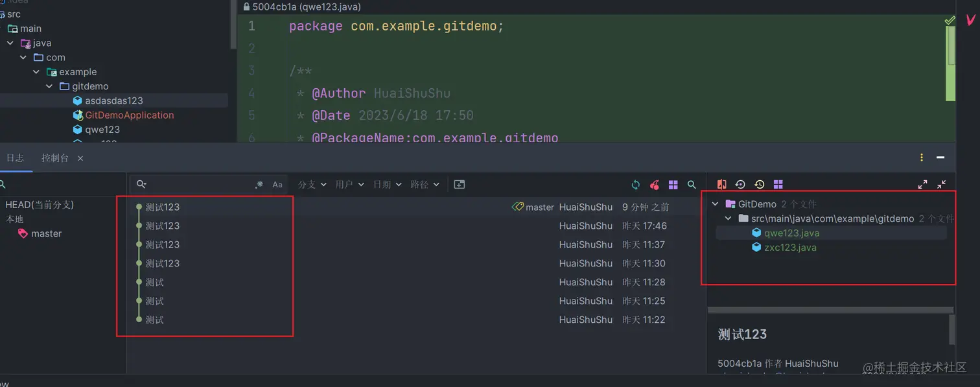Open GitDemoApplication in project tree
980x387 pixels.
point(130,115)
